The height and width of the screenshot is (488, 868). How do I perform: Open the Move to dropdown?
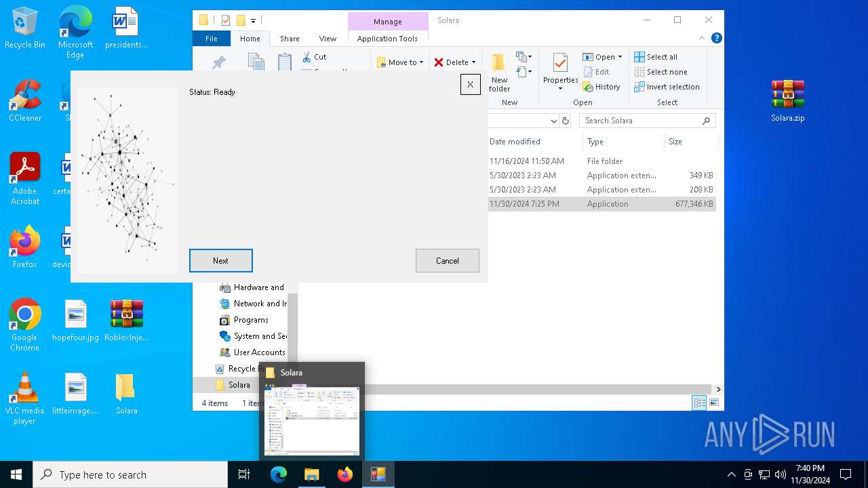point(400,62)
